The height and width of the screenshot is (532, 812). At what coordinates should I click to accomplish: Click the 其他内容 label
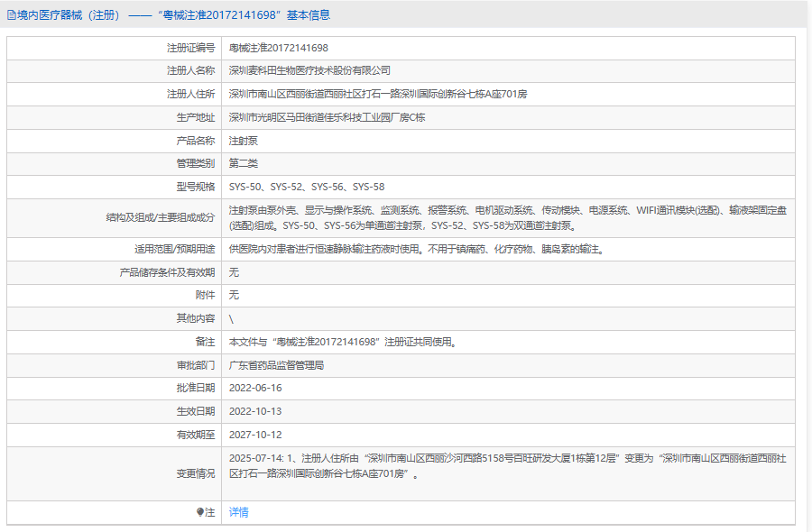point(195,318)
